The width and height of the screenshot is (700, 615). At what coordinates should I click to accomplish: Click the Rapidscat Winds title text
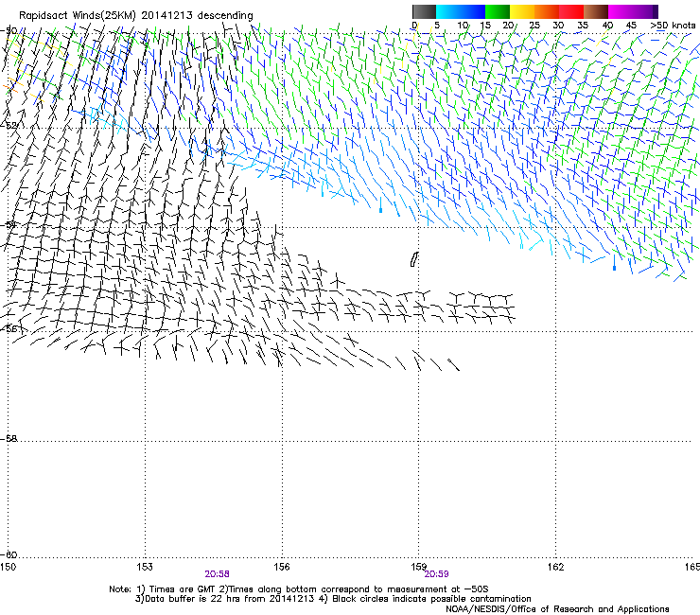click(x=136, y=15)
